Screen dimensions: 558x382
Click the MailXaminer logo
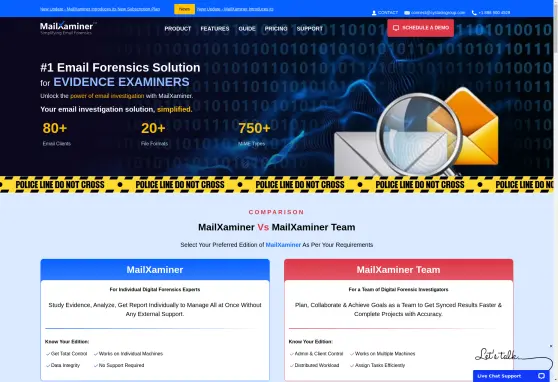pyautogui.click(x=68, y=28)
